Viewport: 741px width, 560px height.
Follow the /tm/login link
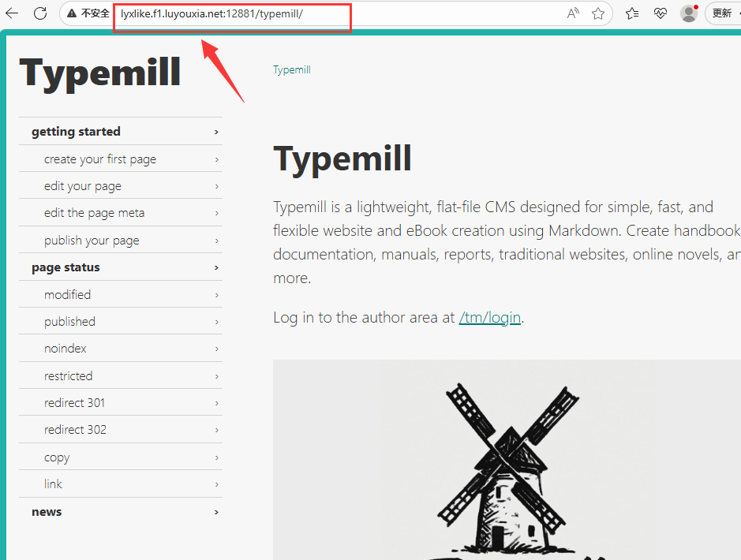click(490, 318)
